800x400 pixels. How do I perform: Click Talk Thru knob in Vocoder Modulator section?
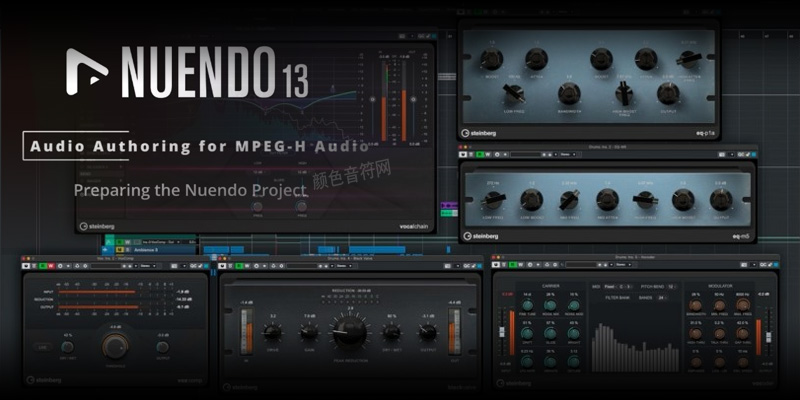coord(719,334)
